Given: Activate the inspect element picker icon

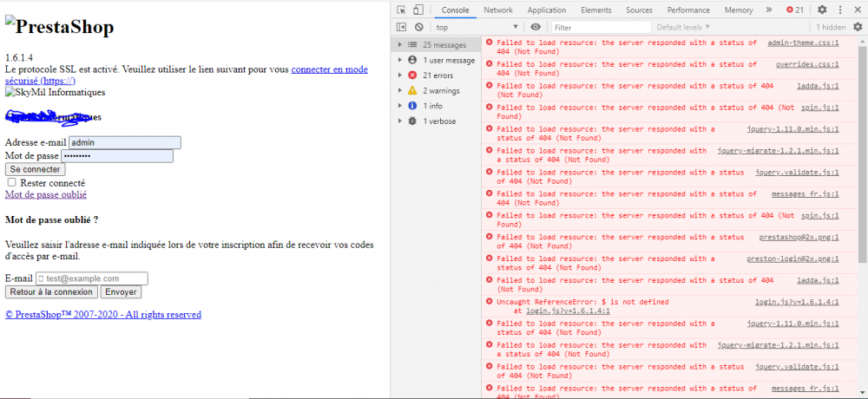Looking at the screenshot, I should (402, 10).
